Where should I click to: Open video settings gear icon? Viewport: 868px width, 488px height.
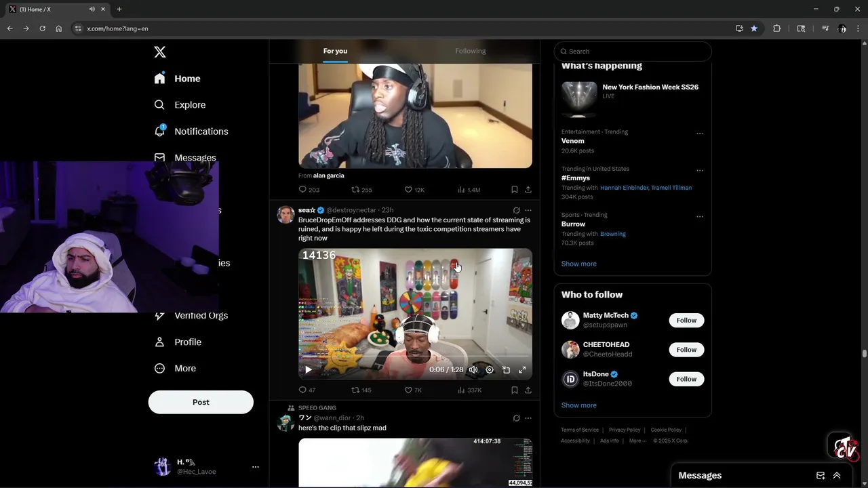(490, 369)
